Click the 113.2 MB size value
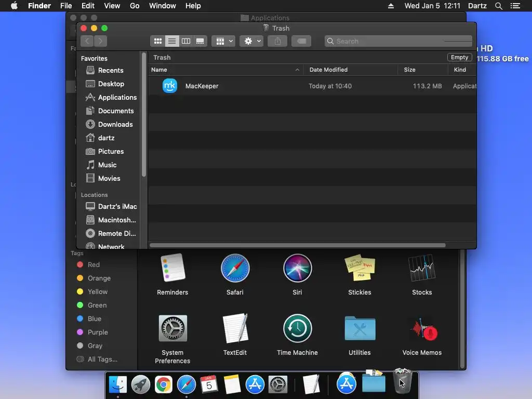This screenshot has height=399, width=532. pyautogui.click(x=427, y=86)
